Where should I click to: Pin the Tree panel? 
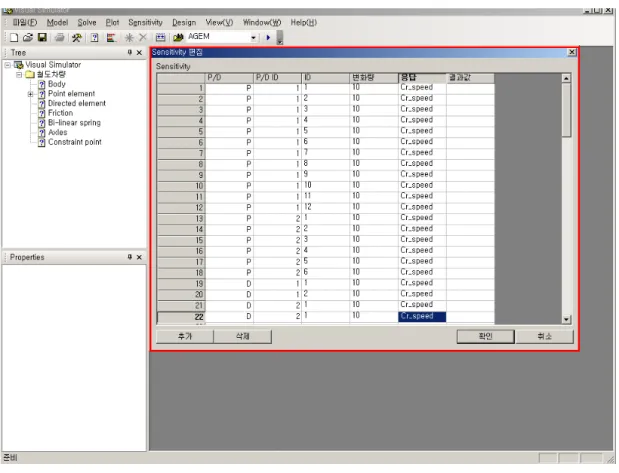[x=129, y=52]
